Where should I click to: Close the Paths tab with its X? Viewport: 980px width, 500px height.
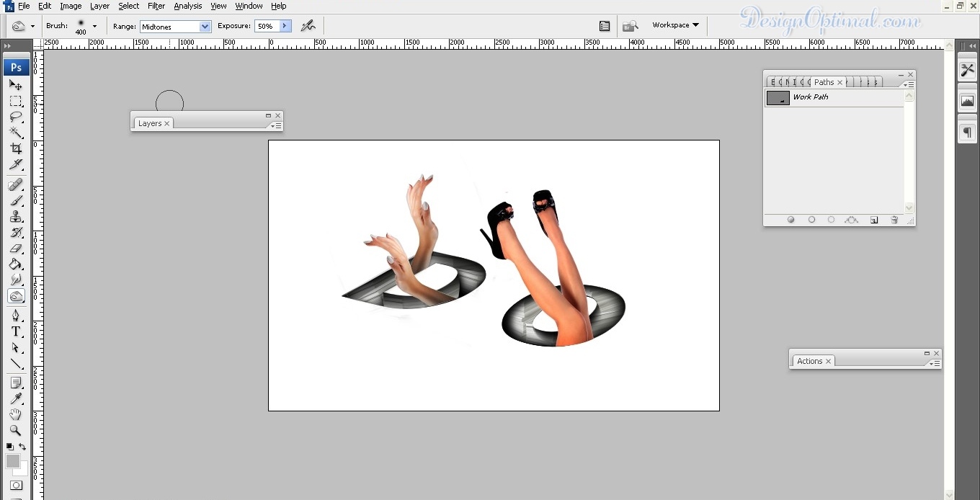coord(839,82)
